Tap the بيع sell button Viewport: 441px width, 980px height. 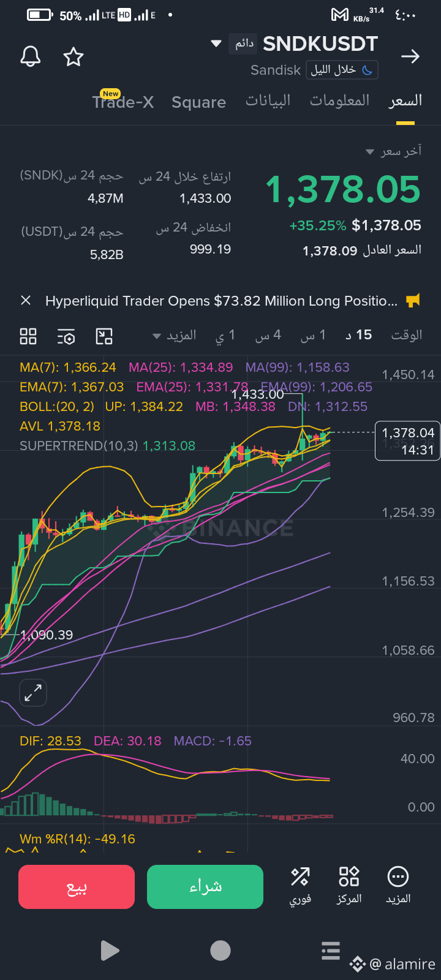(77, 887)
